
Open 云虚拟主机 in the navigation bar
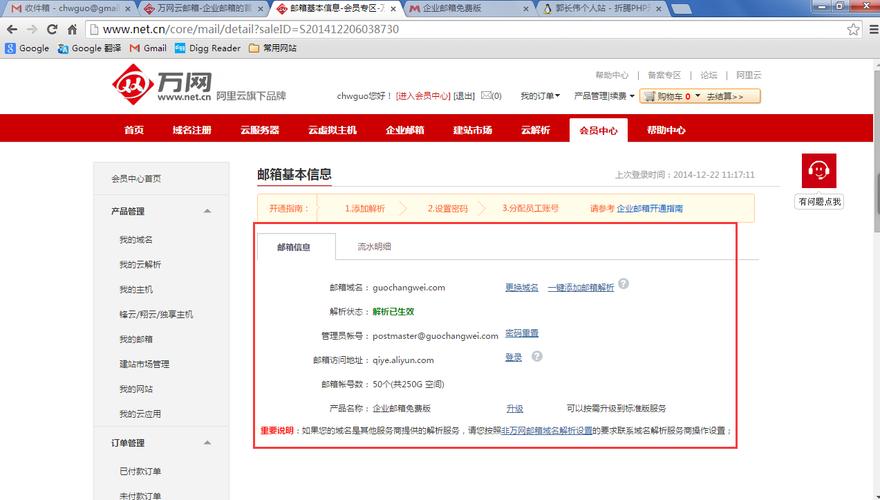(x=332, y=130)
